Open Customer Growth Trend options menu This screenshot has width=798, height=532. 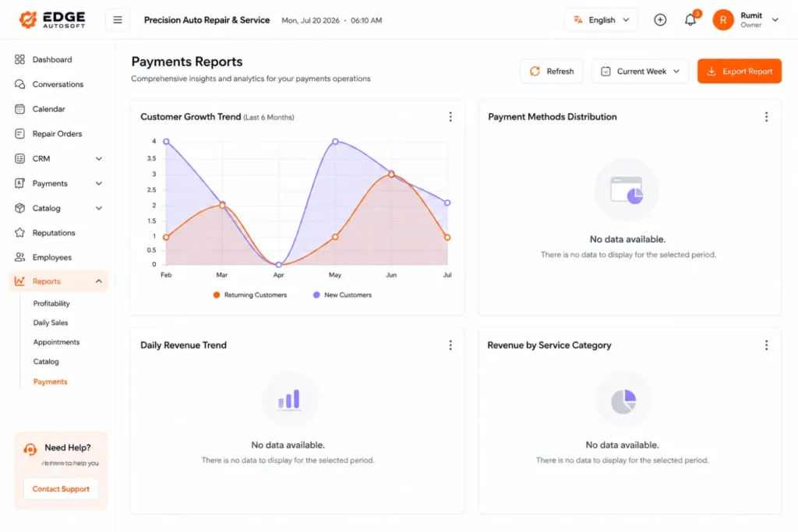[450, 117]
